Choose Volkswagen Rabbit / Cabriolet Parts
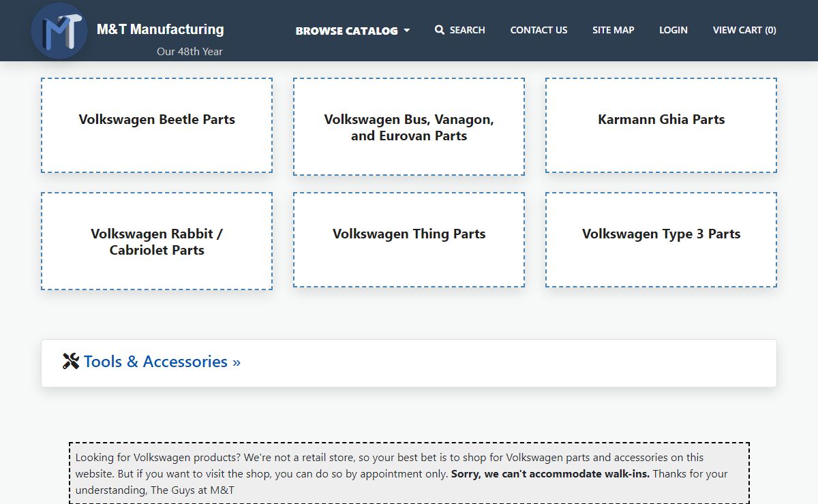Viewport: 818px width, 504px height. [157, 241]
